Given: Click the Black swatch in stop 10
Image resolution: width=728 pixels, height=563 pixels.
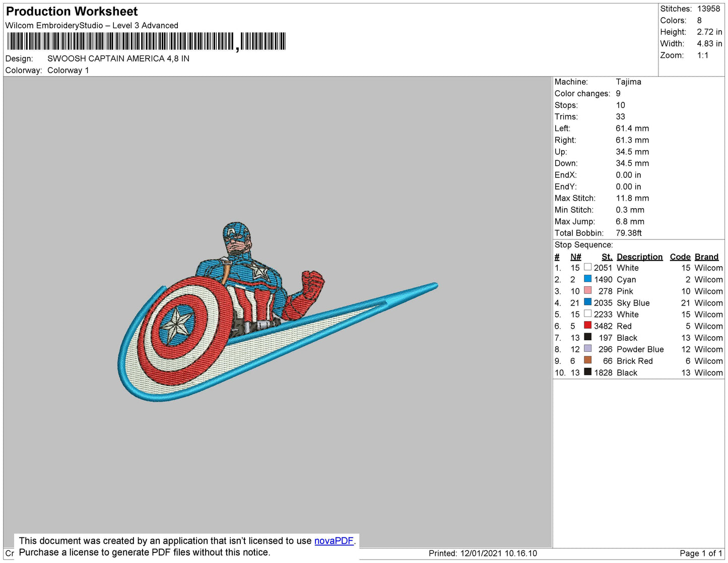Looking at the screenshot, I should tap(587, 371).
